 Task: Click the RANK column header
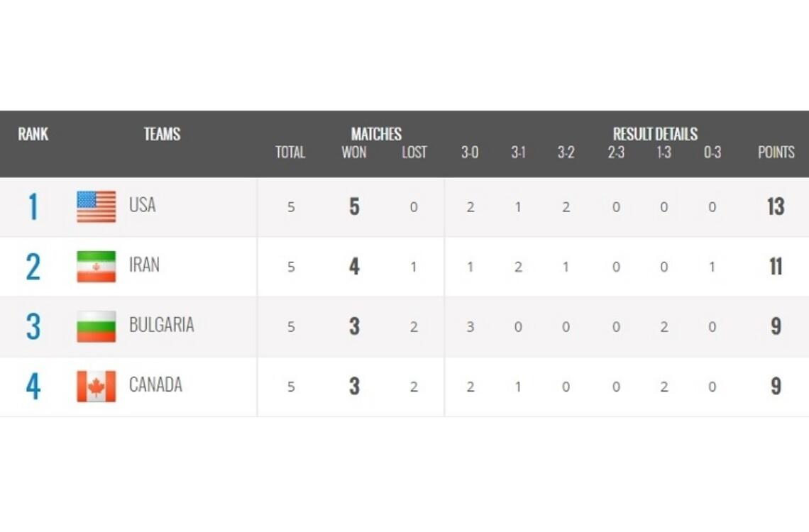click(33, 134)
